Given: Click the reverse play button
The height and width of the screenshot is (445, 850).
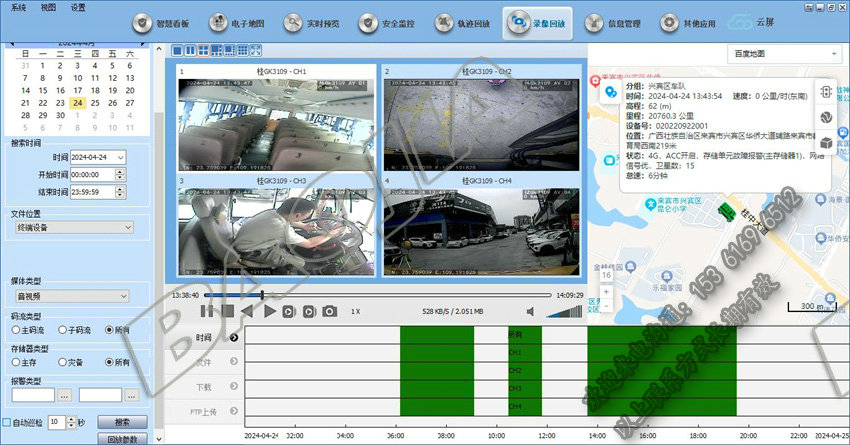Looking at the screenshot, I should [x=248, y=312].
